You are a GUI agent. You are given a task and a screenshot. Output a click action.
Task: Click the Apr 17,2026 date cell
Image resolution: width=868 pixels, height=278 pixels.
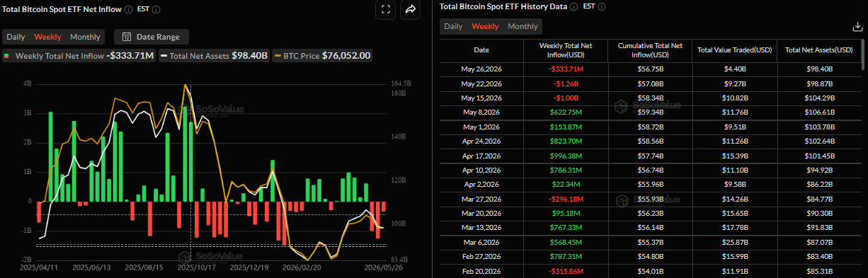pos(481,156)
